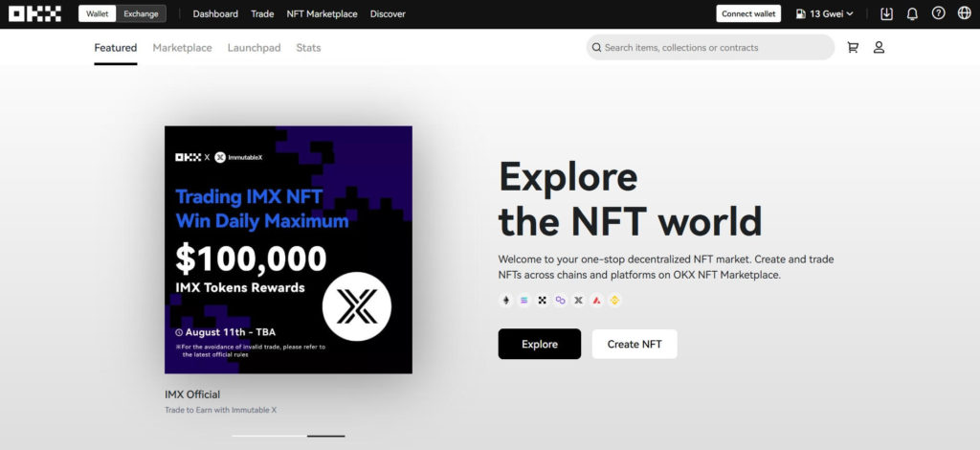
Task: Click the search magnifier icon
Action: (596, 48)
